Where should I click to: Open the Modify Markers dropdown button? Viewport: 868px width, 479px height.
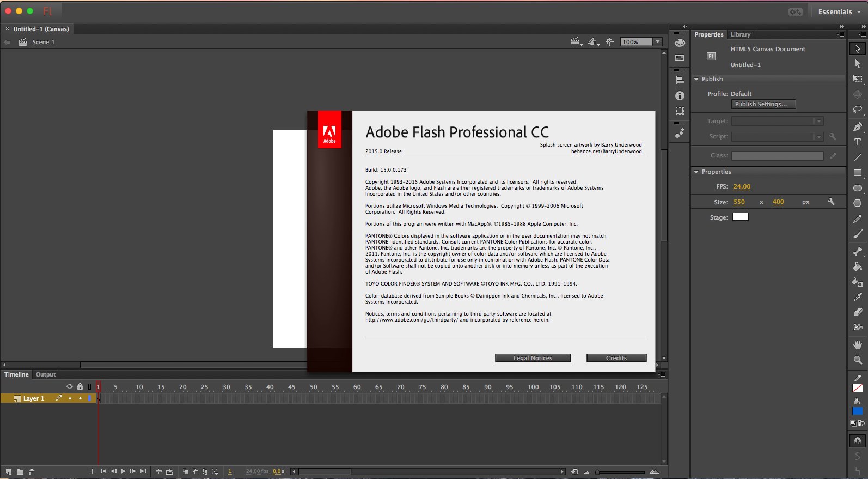215,472
